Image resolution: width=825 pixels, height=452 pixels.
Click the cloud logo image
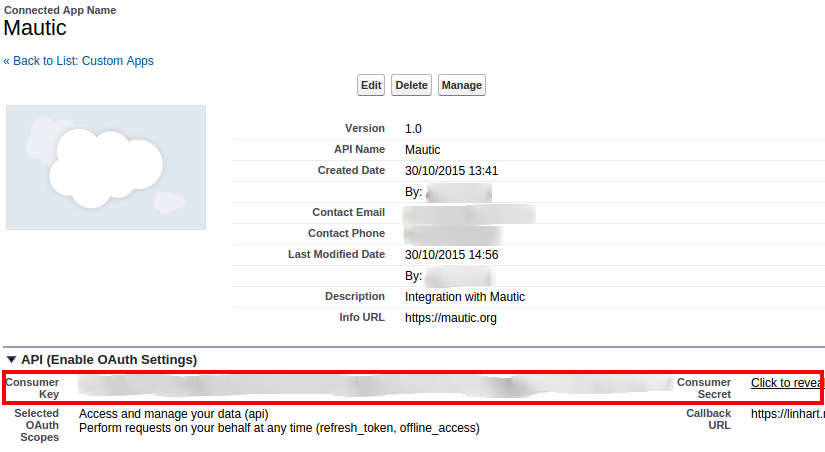point(106,167)
